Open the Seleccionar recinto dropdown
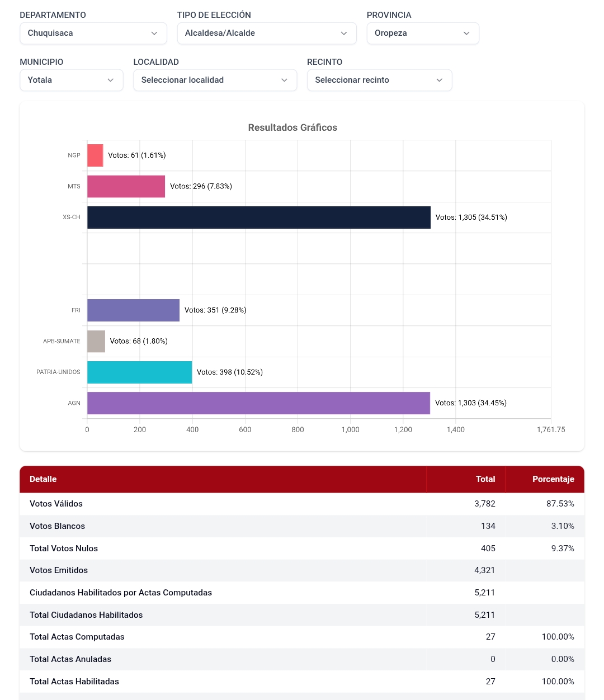604x700 pixels. point(379,80)
